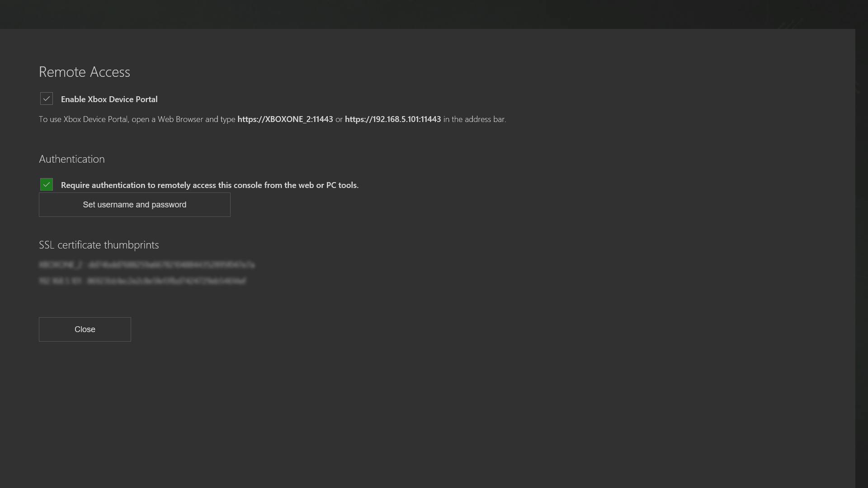Uncheck Require authentication checkbox
The width and height of the screenshot is (868, 488).
pyautogui.click(x=47, y=184)
